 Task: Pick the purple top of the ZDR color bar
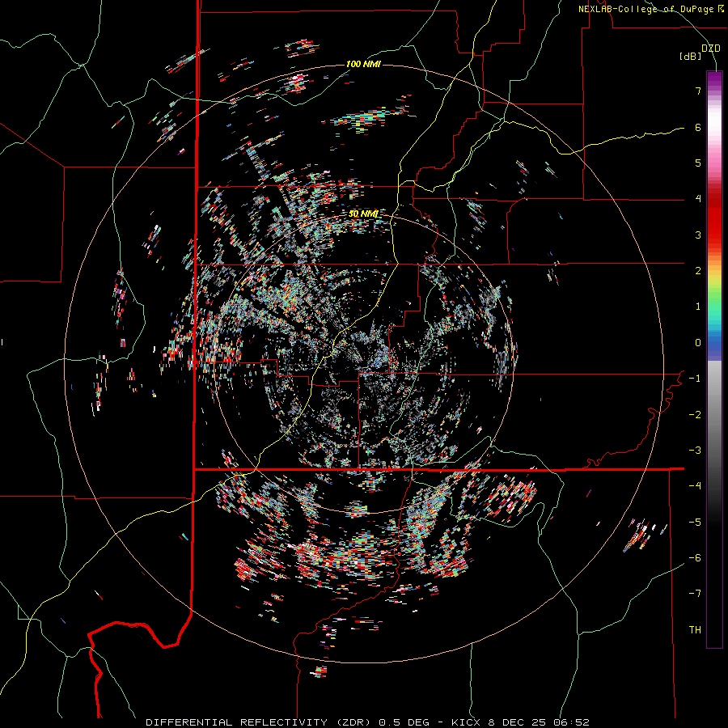[x=714, y=79]
